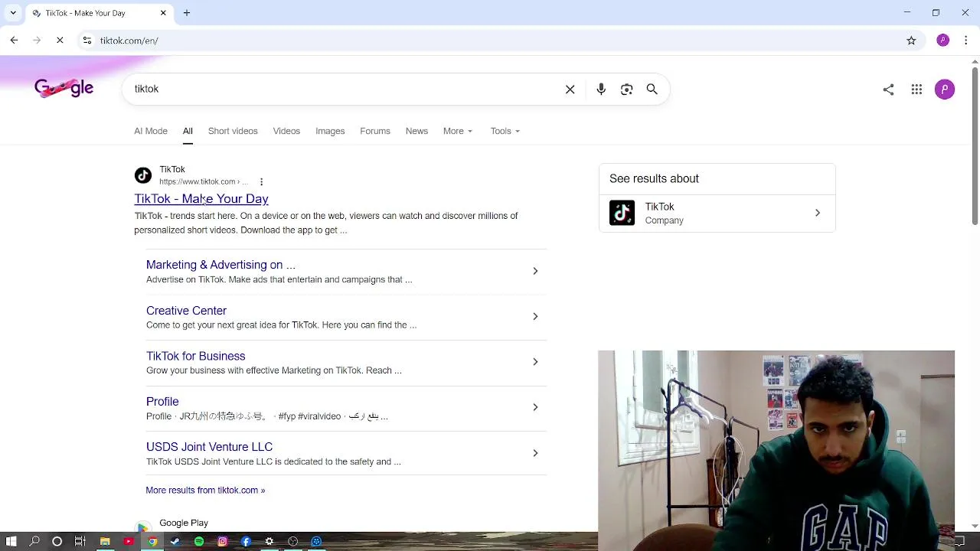The height and width of the screenshot is (551, 980).
Task: Open TikTok Company knowledge card
Action: (x=717, y=213)
